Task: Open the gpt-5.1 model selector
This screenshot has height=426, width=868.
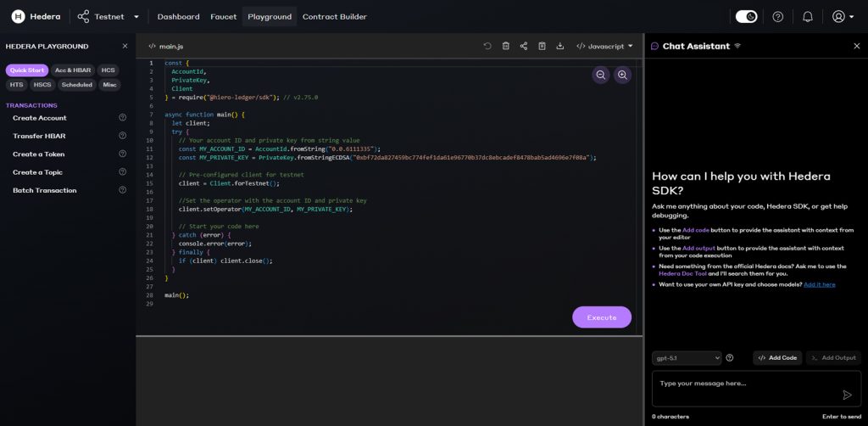Action: pos(687,358)
